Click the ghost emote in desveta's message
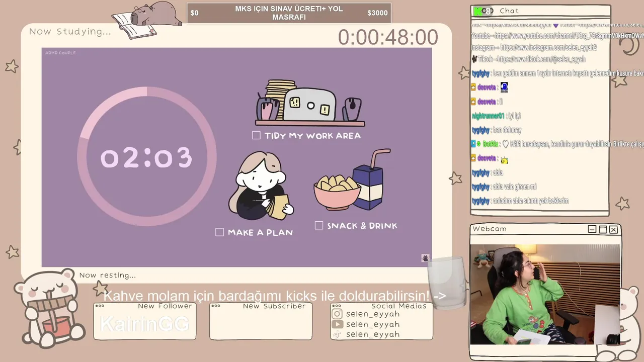 click(504, 87)
